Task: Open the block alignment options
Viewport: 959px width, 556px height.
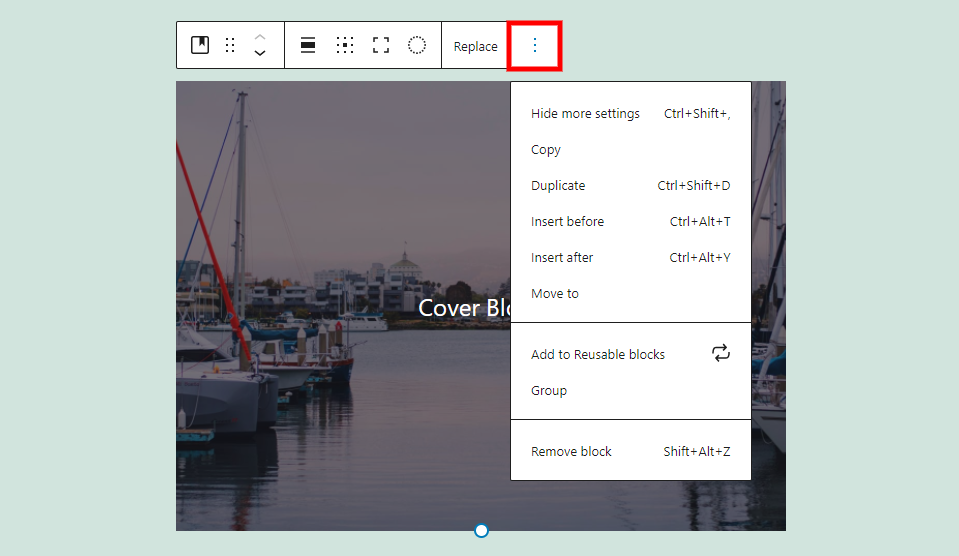Action: (x=308, y=45)
